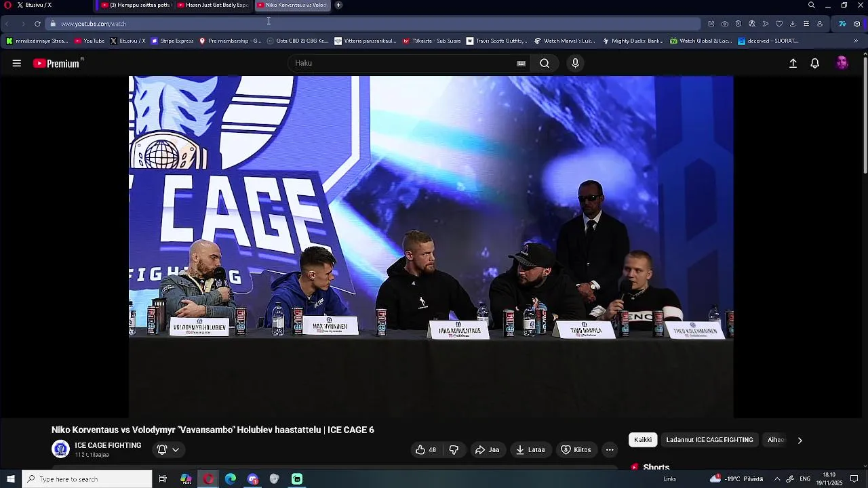Reload the page

point(37,24)
